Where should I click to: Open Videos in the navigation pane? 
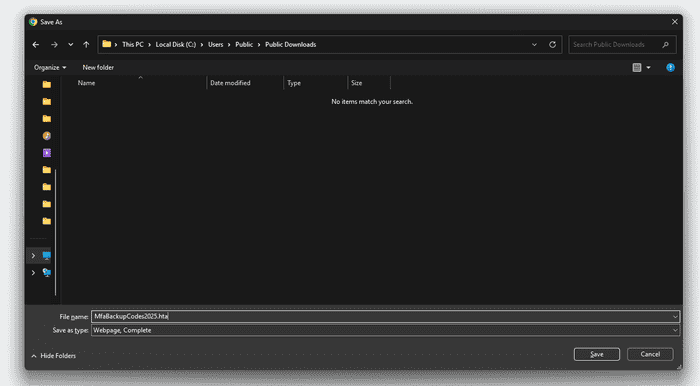(x=46, y=153)
